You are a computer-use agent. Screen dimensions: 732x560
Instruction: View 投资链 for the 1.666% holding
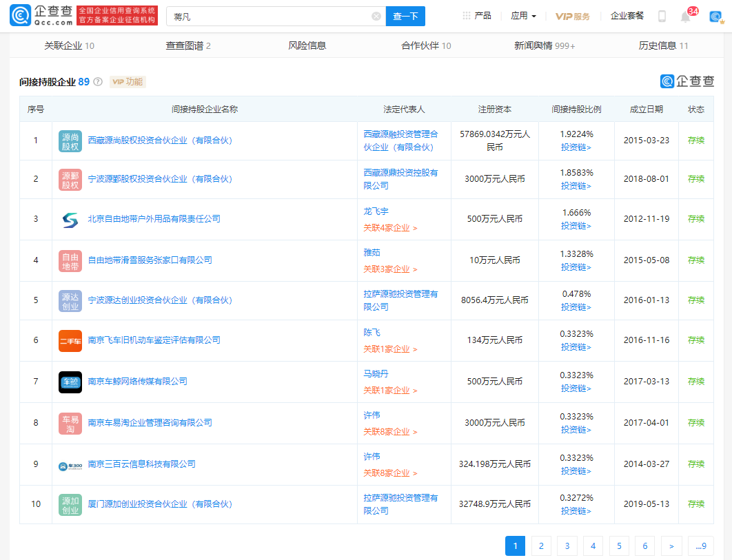[576, 226]
